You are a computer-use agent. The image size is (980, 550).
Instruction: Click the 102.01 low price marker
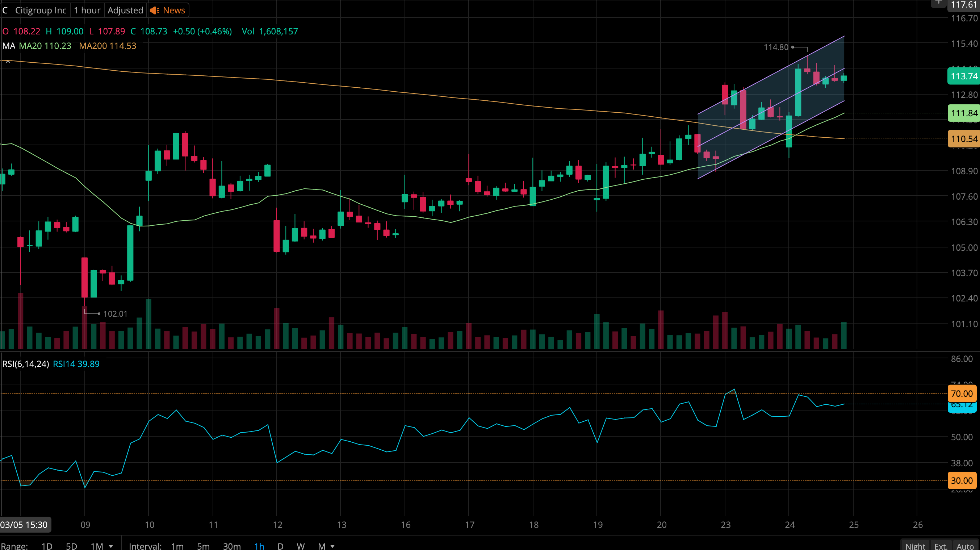[115, 314]
